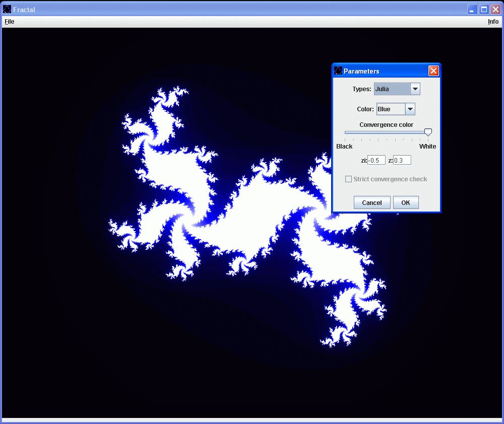Image resolution: width=504 pixels, height=424 pixels.
Task: Minimize the Fractal window
Action: [472, 10]
